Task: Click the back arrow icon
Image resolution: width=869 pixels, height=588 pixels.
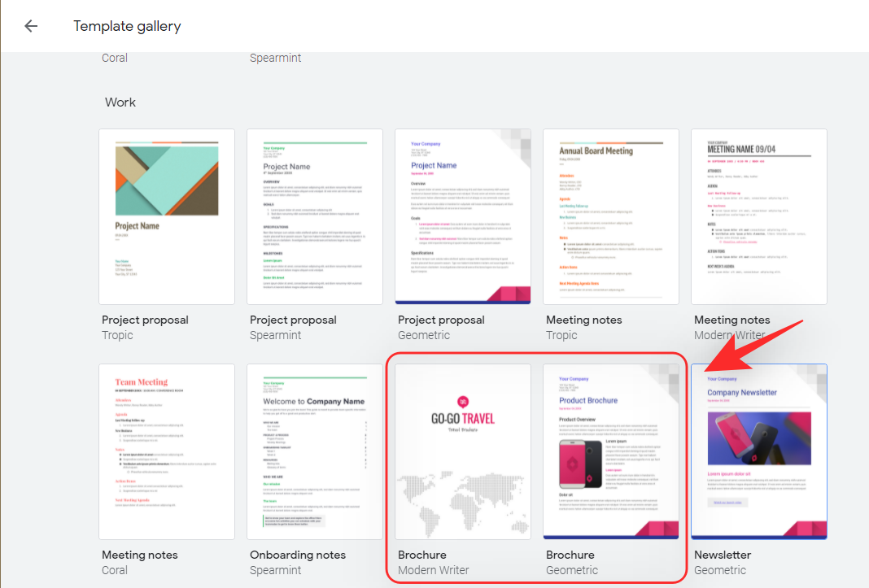Action: [x=31, y=26]
